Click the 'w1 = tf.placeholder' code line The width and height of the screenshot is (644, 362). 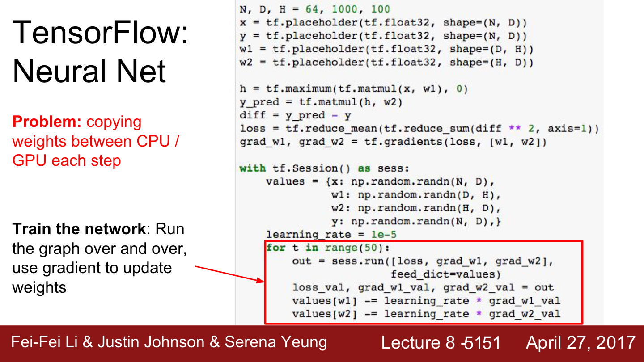coord(386,49)
